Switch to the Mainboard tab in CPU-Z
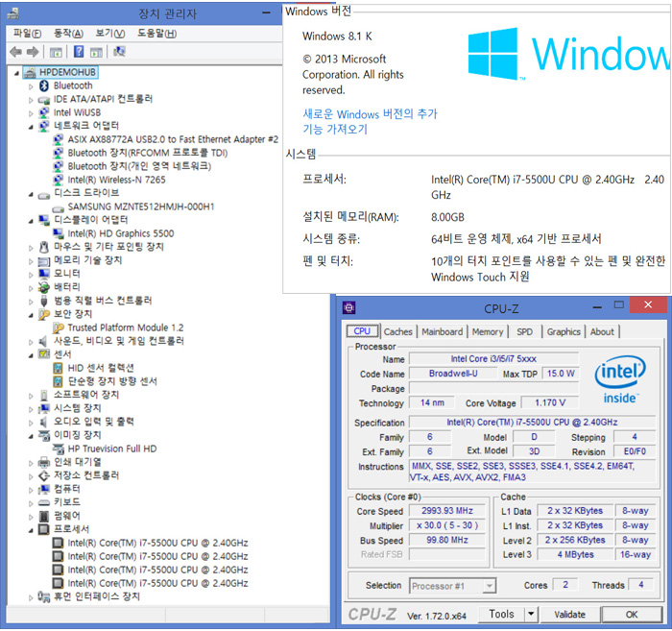Image resolution: width=672 pixels, height=631 pixels. click(x=443, y=331)
